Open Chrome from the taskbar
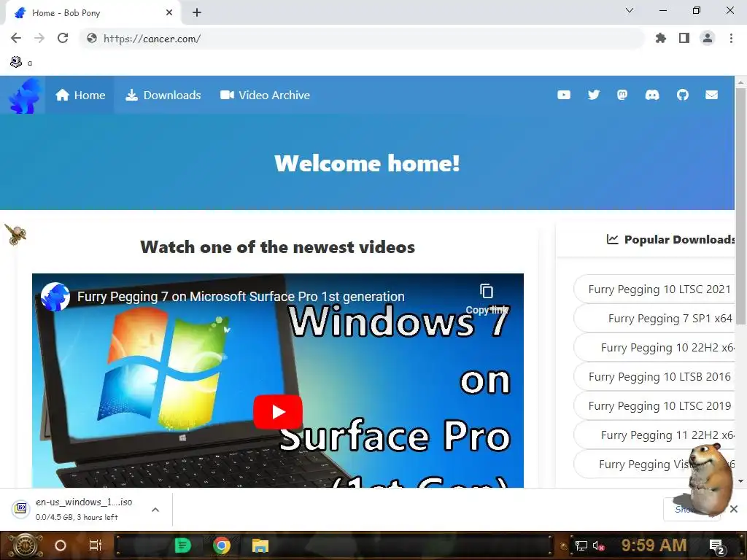The width and height of the screenshot is (747, 560). click(x=222, y=545)
